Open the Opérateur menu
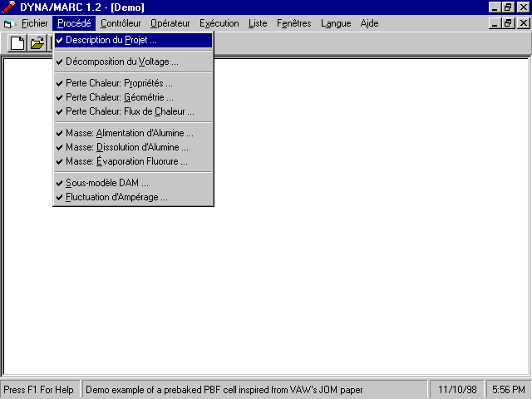Screen dimensions: 532x399 [x=170, y=23]
